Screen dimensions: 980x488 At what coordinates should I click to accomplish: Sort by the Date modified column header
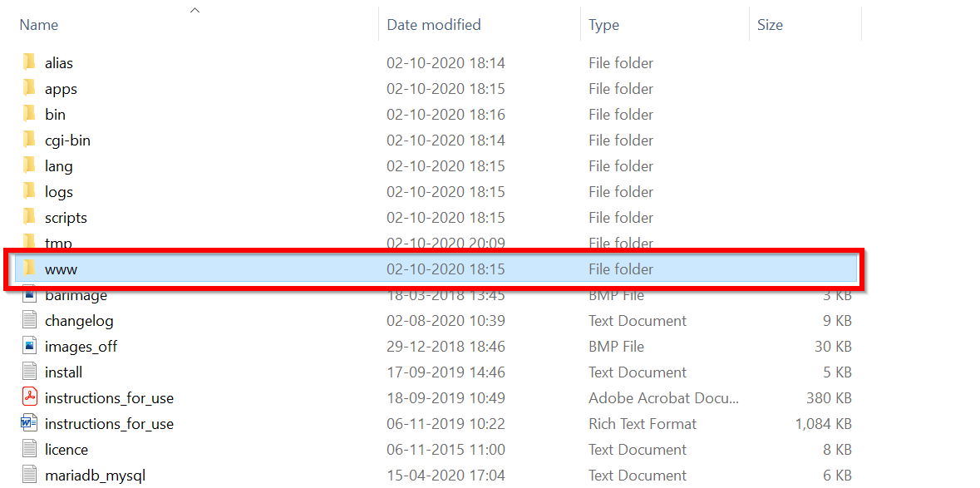pos(434,24)
